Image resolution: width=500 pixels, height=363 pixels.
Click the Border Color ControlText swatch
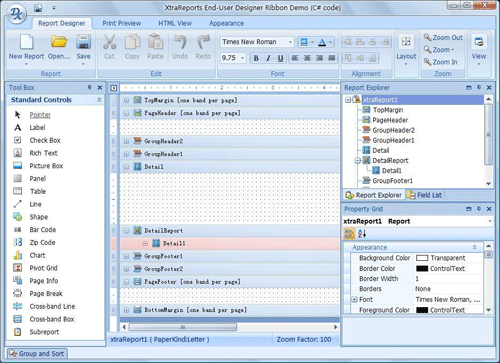tap(422, 269)
